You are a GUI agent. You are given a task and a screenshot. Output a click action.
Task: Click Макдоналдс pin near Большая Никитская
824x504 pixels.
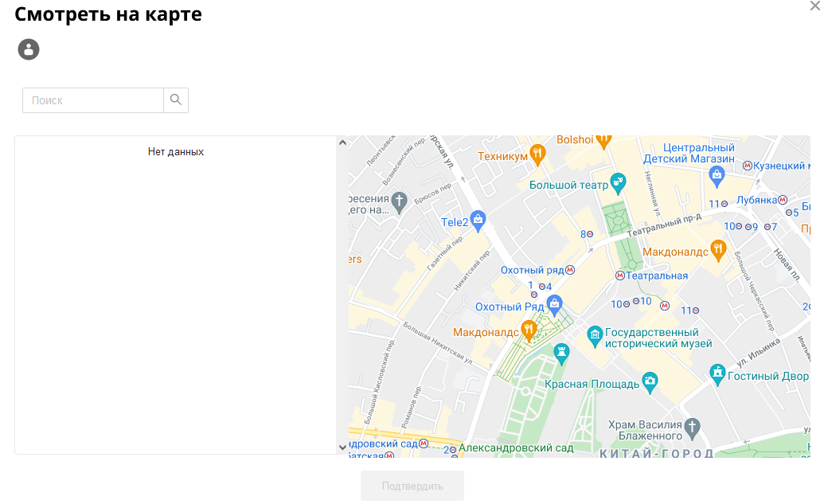[529, 330]
